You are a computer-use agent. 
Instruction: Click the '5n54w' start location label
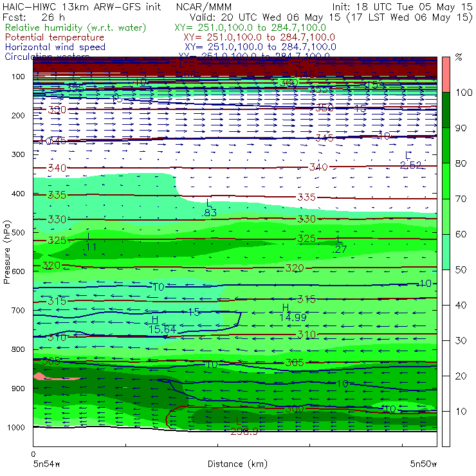pos(47,464)
